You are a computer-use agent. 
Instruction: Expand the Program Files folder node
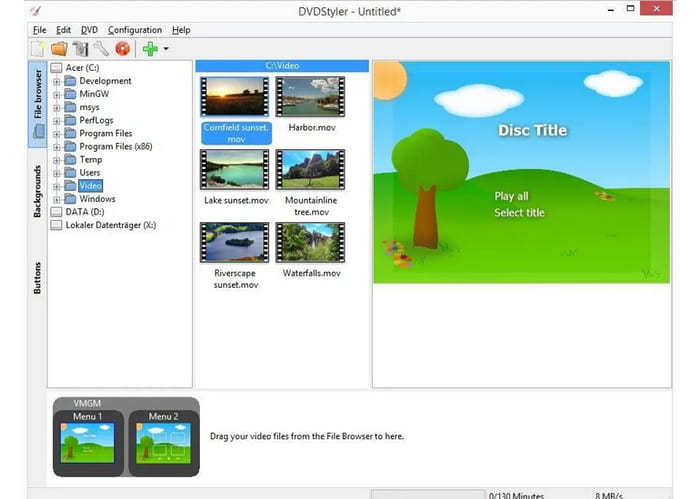click(x=57, y=133)
